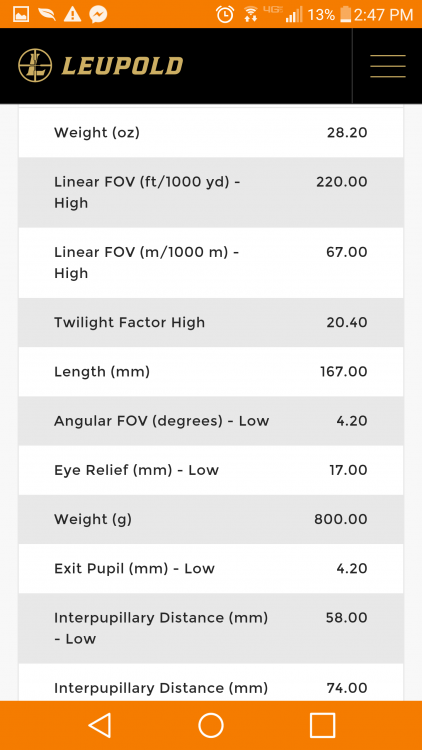Tap the 220.00 linear FOV value
The width and height of the screenshot is (422, 750).
pyautogui.click(x=342, y=182)
